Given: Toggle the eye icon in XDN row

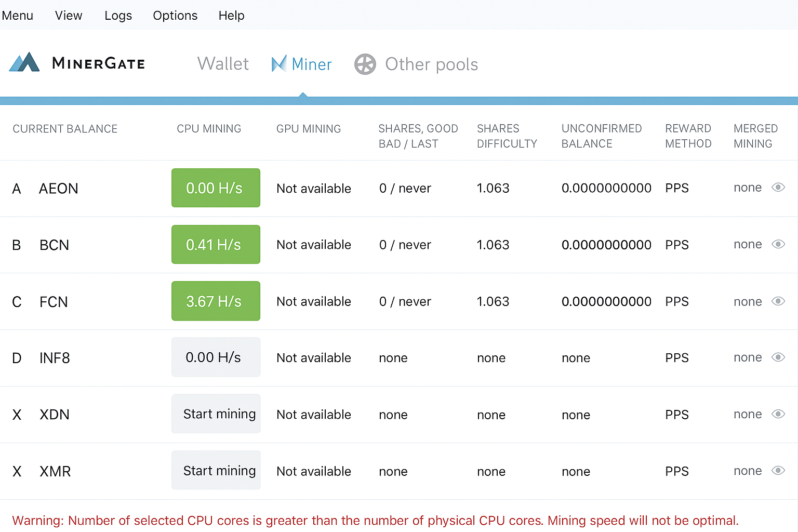Looking at the screenshot, I should click(x=778, y=414).
